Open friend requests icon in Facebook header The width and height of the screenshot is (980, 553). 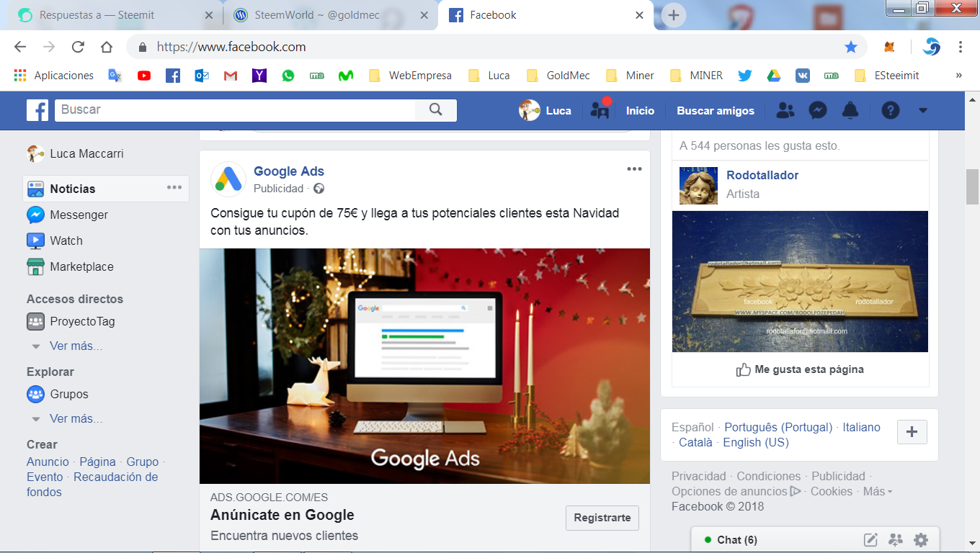click(785, 110)
